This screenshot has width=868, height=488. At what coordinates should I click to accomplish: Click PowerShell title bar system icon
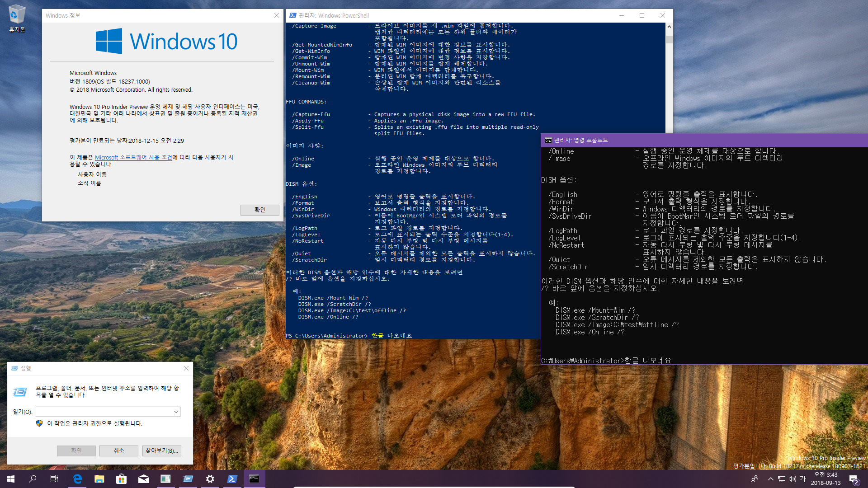(292, 15)
